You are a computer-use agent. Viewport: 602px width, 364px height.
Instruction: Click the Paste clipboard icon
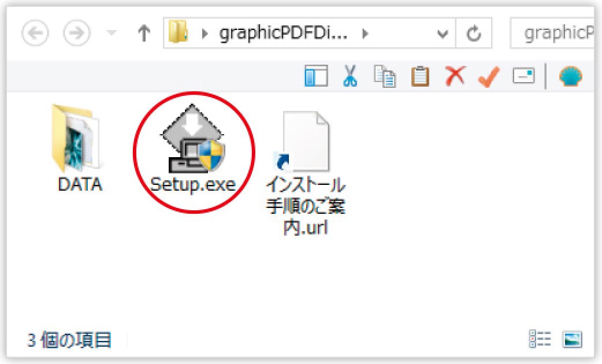click(420, 75)
